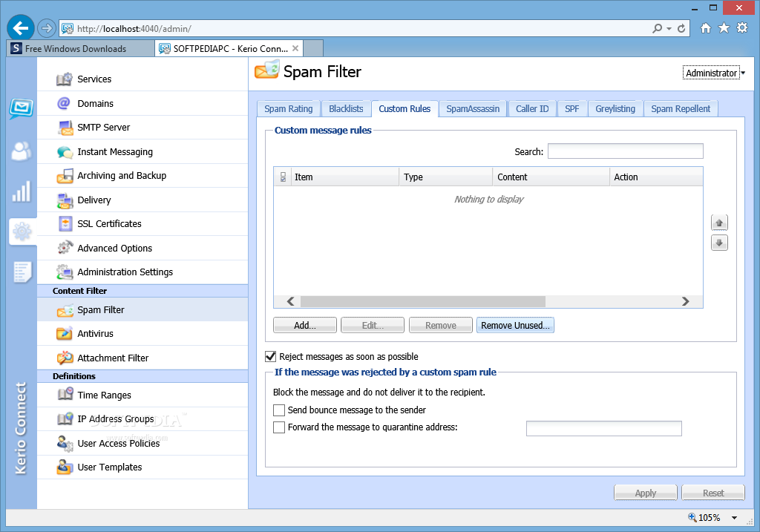Click the Spam Filter sidebar icon
760x532 pixels.
click(65, 310)
